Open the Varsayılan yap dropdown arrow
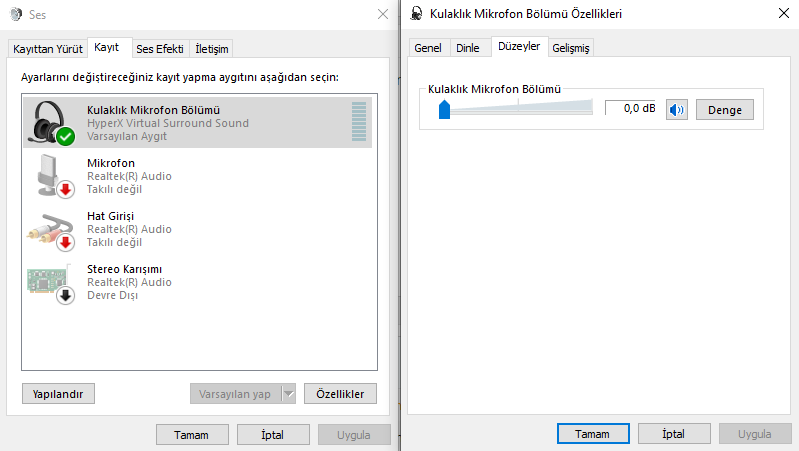799x451 pixels. pos(289,394)
